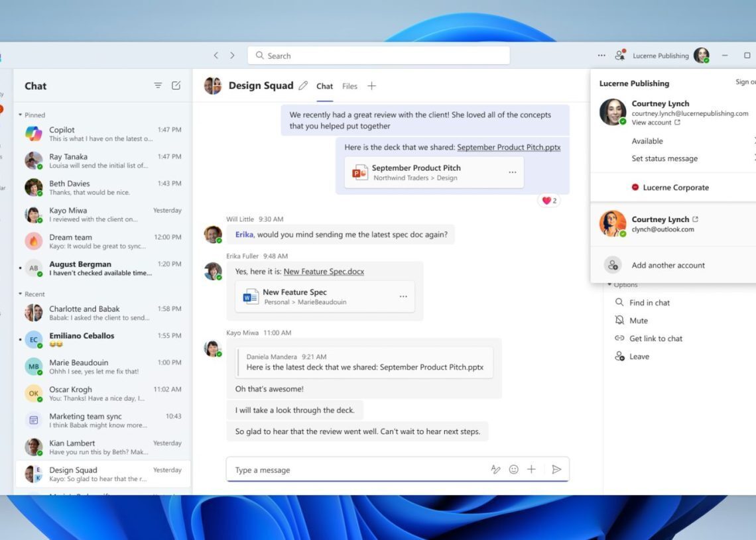Open more options on New Feature Spec file
Image resolution: width=756 pixels, height=540 pixels.
click(403, 296)
